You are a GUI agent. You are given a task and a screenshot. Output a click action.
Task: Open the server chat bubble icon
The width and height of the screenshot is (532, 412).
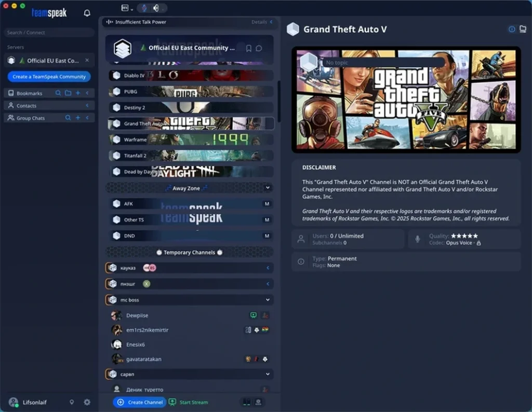point(259,48)
